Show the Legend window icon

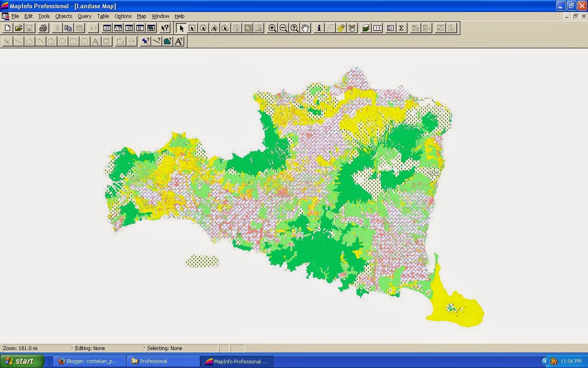click(390, 28)
